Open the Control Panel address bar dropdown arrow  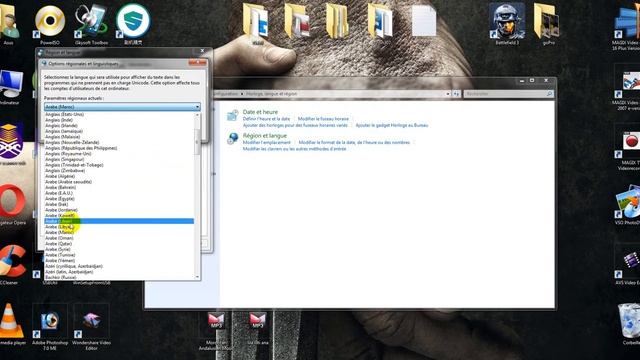[x=448, y=94]
